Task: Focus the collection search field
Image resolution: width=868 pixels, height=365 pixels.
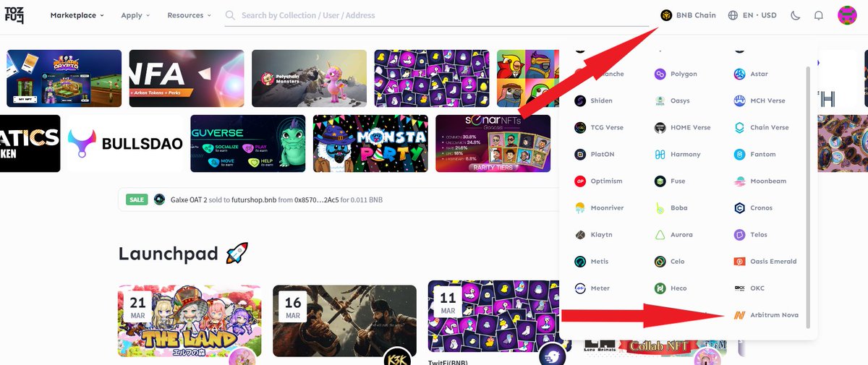Action: (437, 15)
